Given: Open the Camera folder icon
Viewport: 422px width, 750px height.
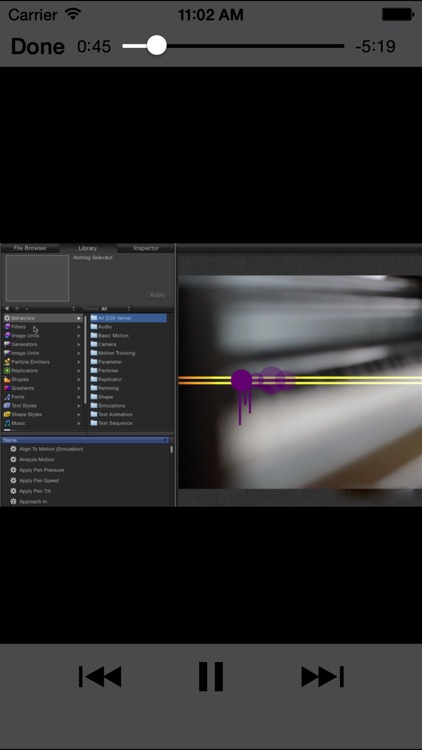Looking at the screenshot, I should [94, 344].
